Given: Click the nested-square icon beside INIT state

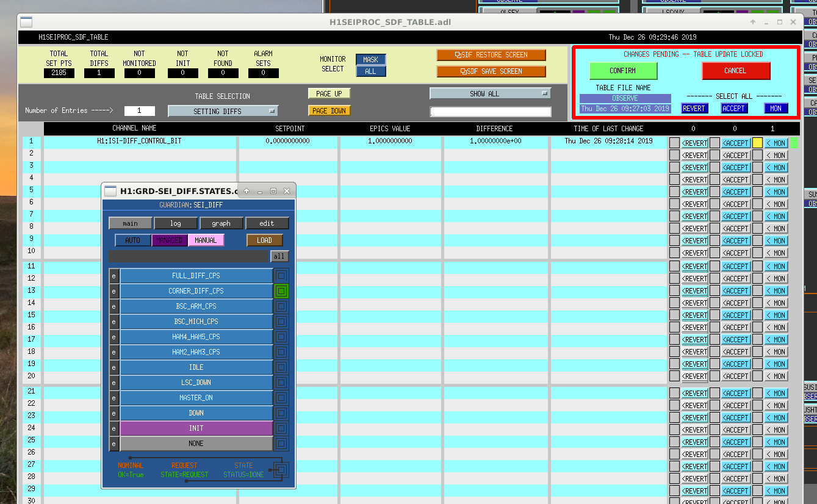Looking at the screenshot, I should coord(281,428).
